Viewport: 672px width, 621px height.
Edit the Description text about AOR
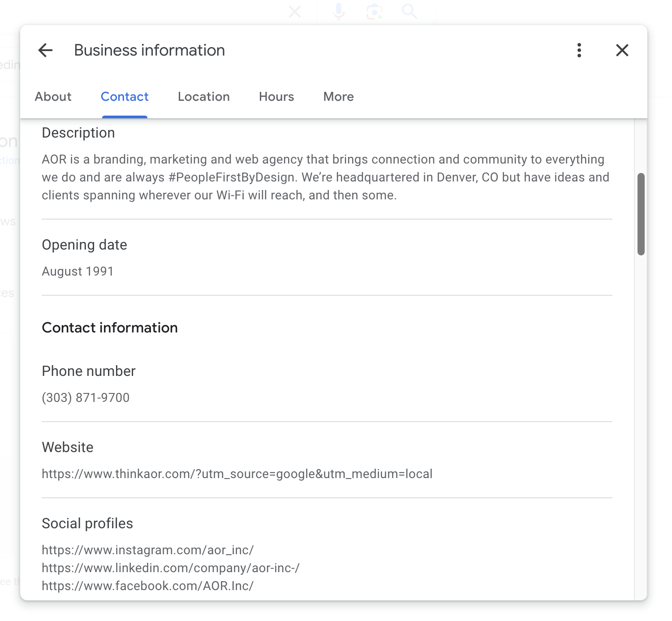(326, 177)
